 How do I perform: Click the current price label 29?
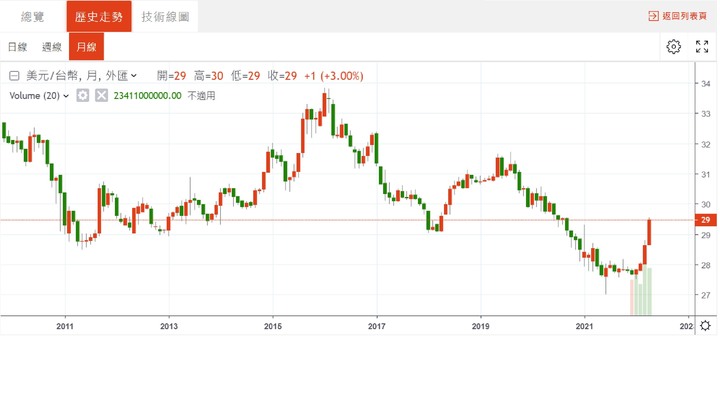705,220
